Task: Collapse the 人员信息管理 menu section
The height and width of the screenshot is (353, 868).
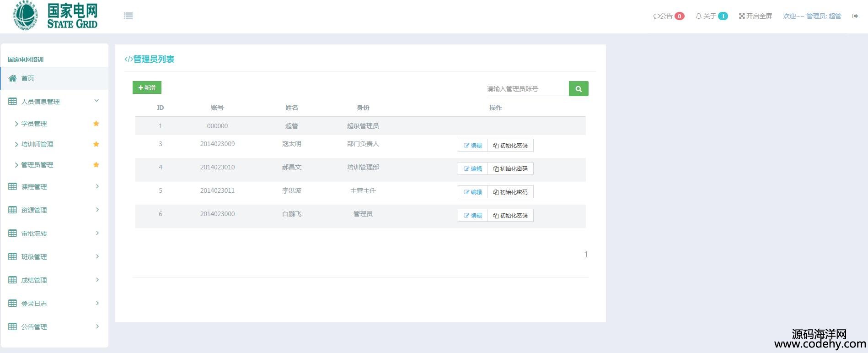Action: pos(96,101)
